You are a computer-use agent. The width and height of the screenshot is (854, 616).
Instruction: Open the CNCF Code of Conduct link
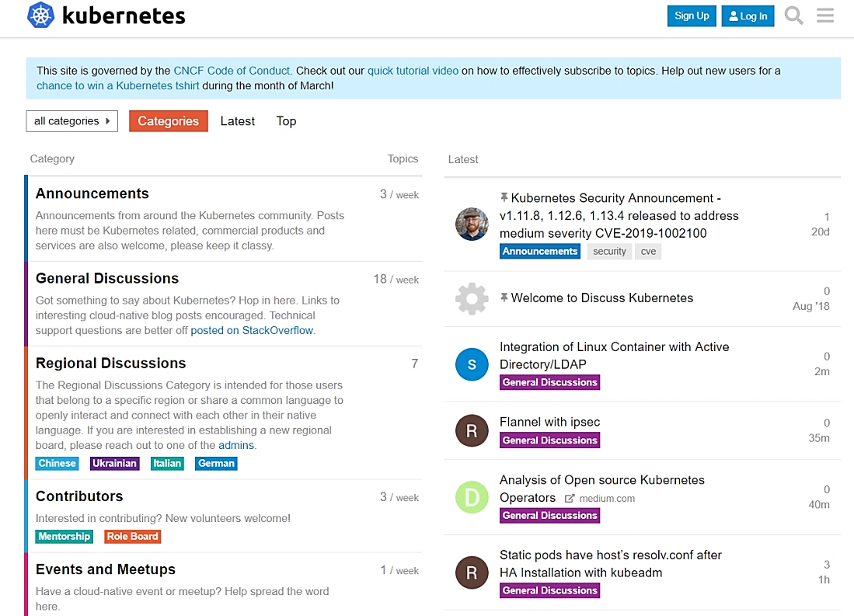click(x=232, y=71)
